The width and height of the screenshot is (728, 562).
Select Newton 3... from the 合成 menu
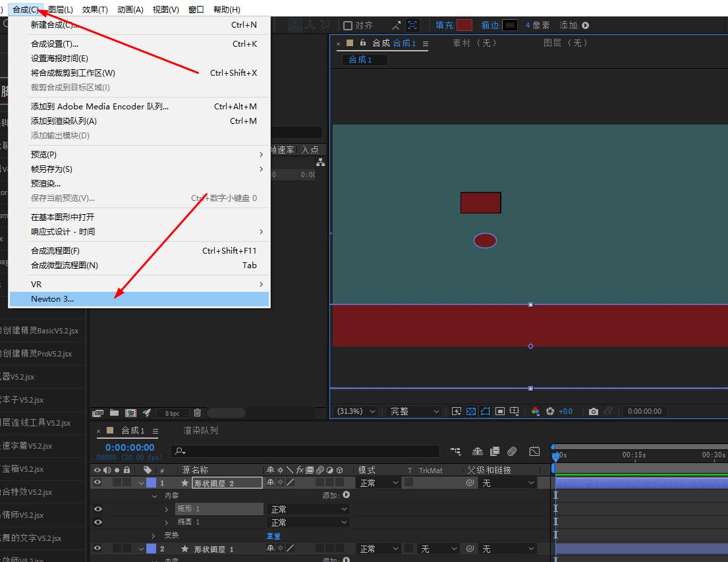coord(139,299)
